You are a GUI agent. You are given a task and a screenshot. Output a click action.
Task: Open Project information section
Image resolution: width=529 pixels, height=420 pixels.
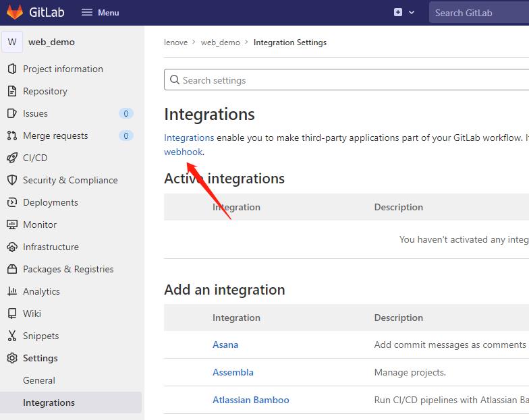[x=63, y=69]
